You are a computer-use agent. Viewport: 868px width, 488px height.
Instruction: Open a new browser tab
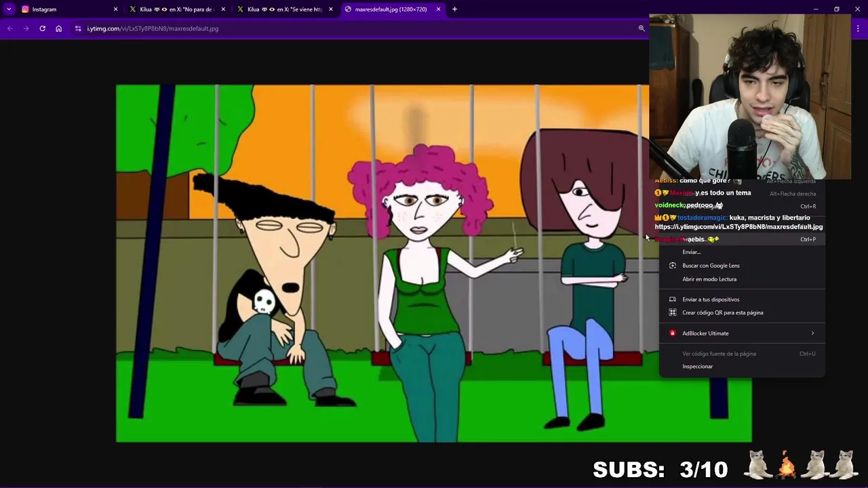[454, 9]
